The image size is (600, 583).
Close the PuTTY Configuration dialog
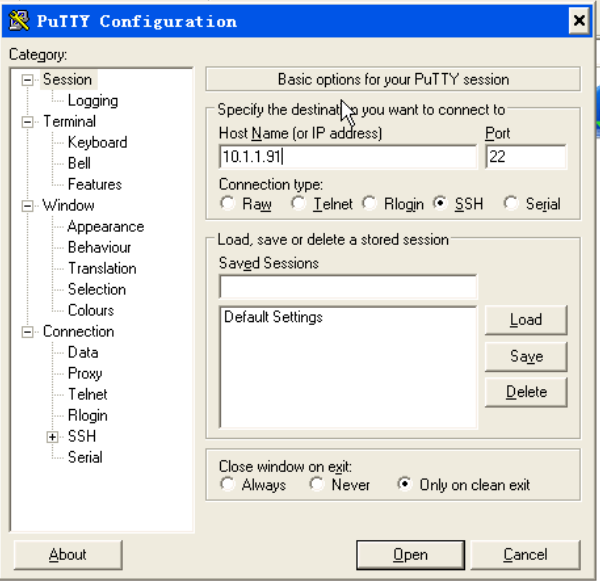point(579,21)
